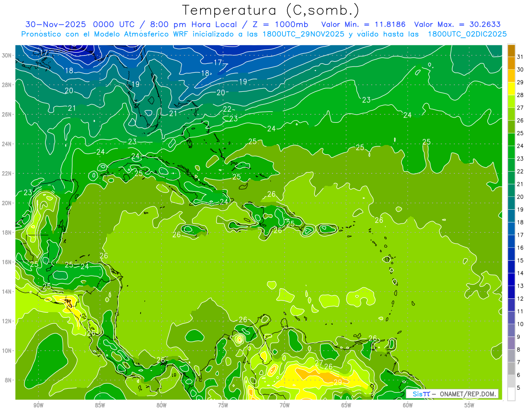Click the "28N" latitude axis label
Viewport: 532px width, 411px height.
7,85
